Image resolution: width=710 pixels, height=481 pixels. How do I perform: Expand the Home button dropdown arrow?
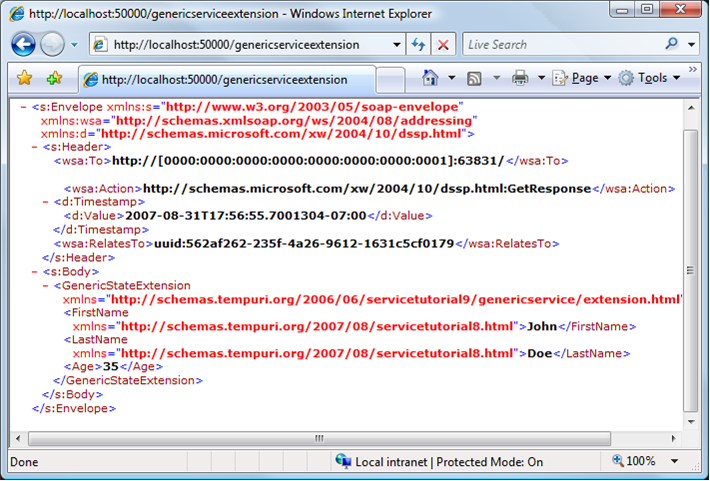tap(451, 78)
